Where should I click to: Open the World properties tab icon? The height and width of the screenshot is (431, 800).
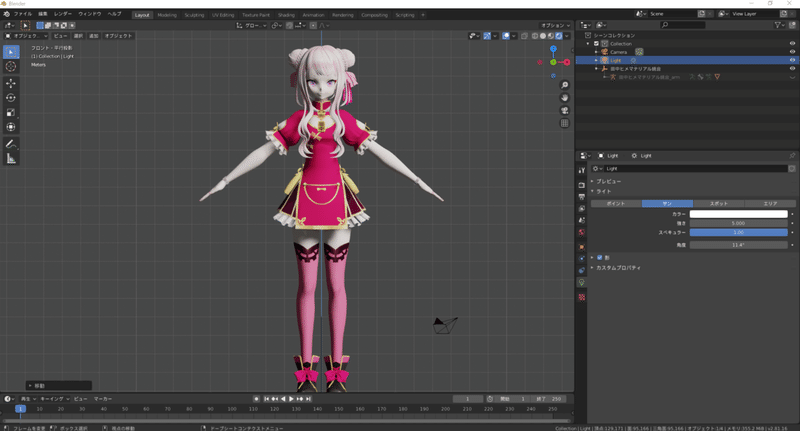[x=582, y=233]
